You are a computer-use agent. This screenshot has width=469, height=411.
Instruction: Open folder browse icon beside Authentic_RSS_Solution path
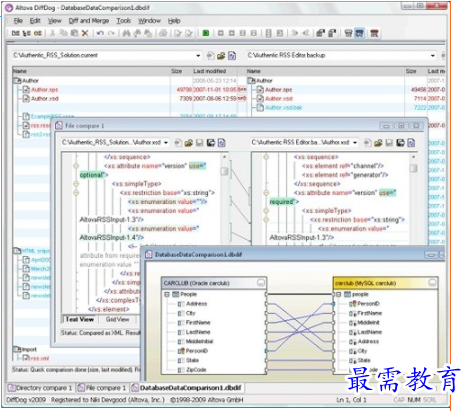[221, 56]
